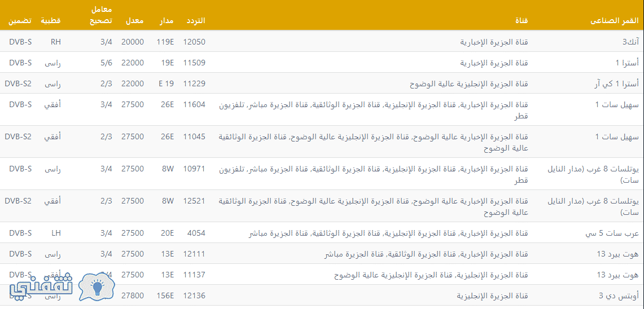Viewport: 644px width, 309px height.
Task: Click the 'معدل' column header
Action: [x=135, y=21]
